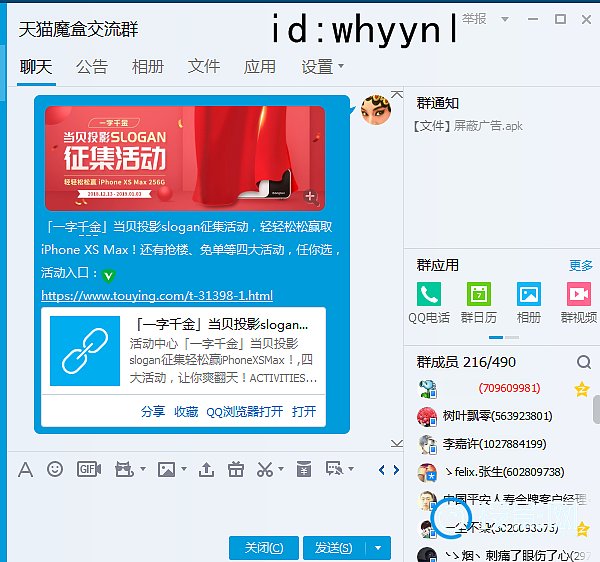Open the QQ电话 group app
The height and width of the screenshot is (562, 600).
(429, 294)
